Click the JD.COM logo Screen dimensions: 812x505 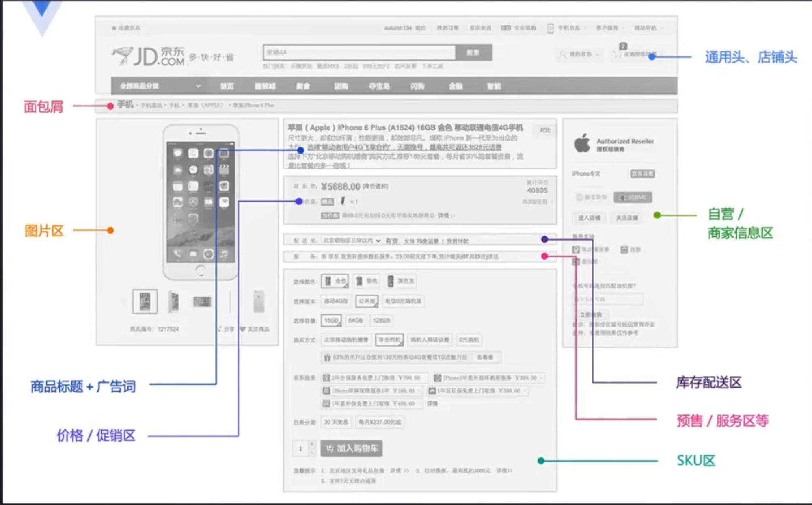[x=149, y=56]
